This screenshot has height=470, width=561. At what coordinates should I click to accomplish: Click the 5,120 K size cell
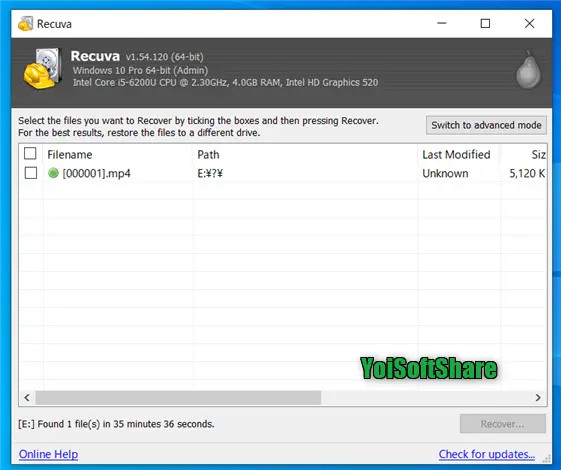pyautogui.click(x=527, y=173)
